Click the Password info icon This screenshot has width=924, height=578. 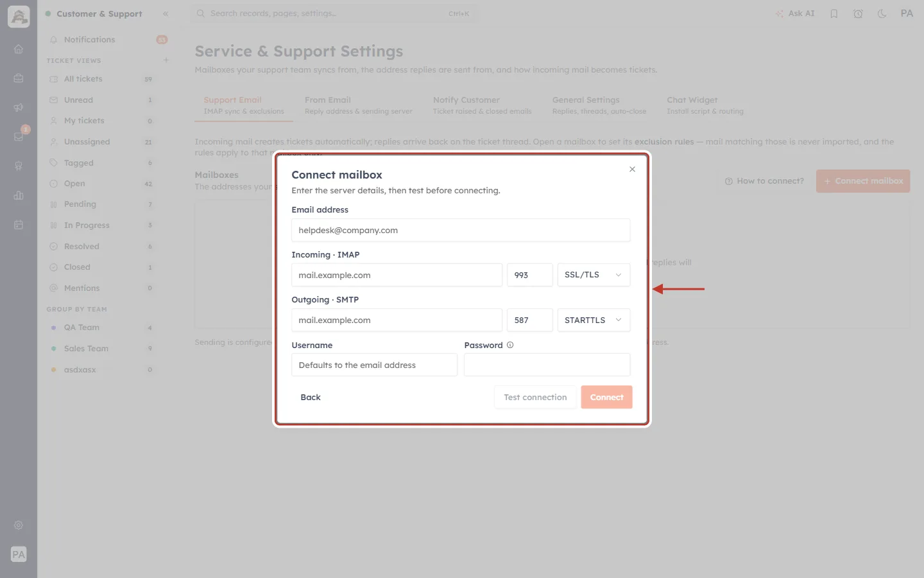coord(510,345)
